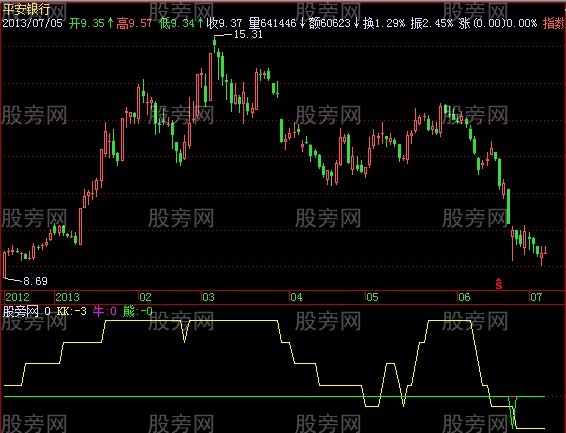Viewport: 566px width, 433px height.
Task: Click the opening price 开9.35 value
Action: [87, 24]
